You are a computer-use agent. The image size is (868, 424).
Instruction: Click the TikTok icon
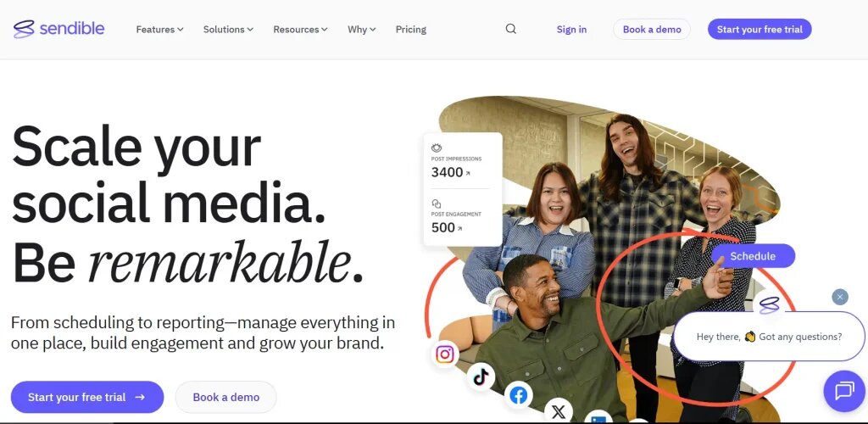pyautogui.click(x=481, y=377)
